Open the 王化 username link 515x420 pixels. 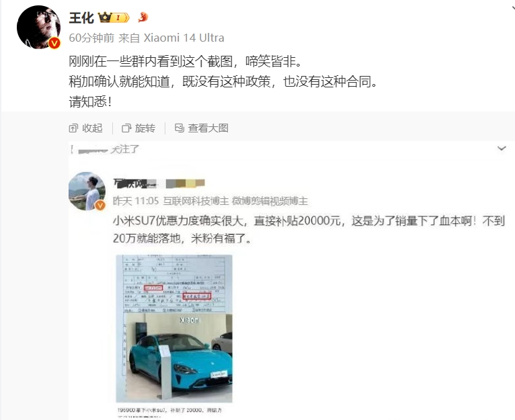(81, 17)
